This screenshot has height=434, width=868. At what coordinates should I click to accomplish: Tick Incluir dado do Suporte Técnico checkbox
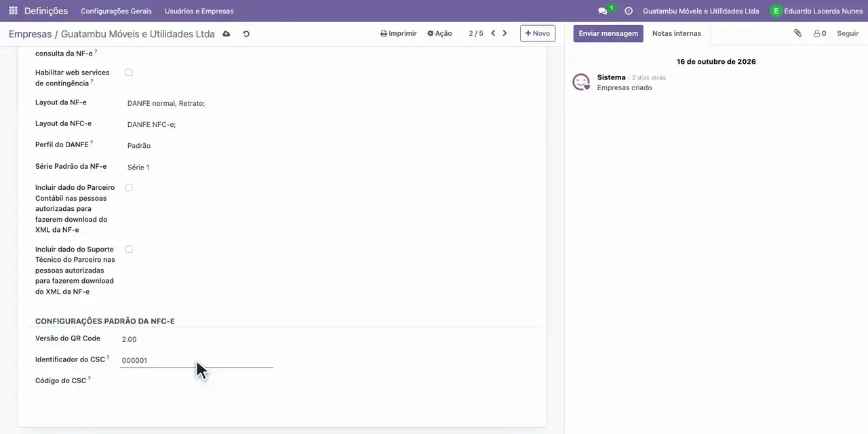[x=129, y=250]
